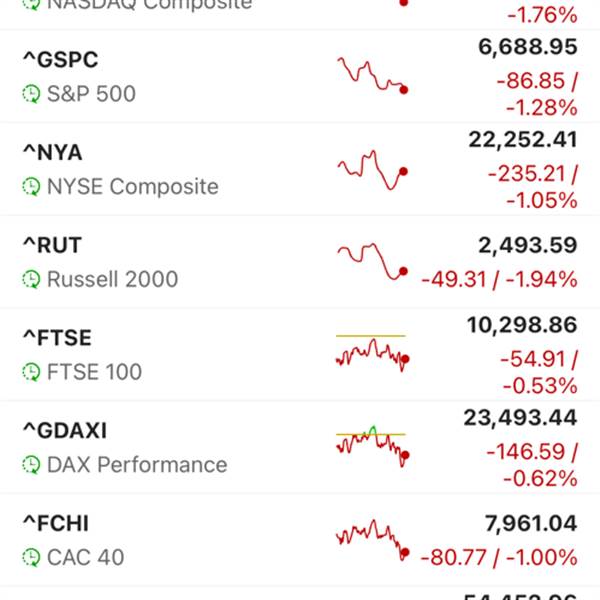This screenshot has width=600, height=600.
Task: Open the ^GDAXI ticker symbol
Action: pyautogui.click(x=64, y=431)
